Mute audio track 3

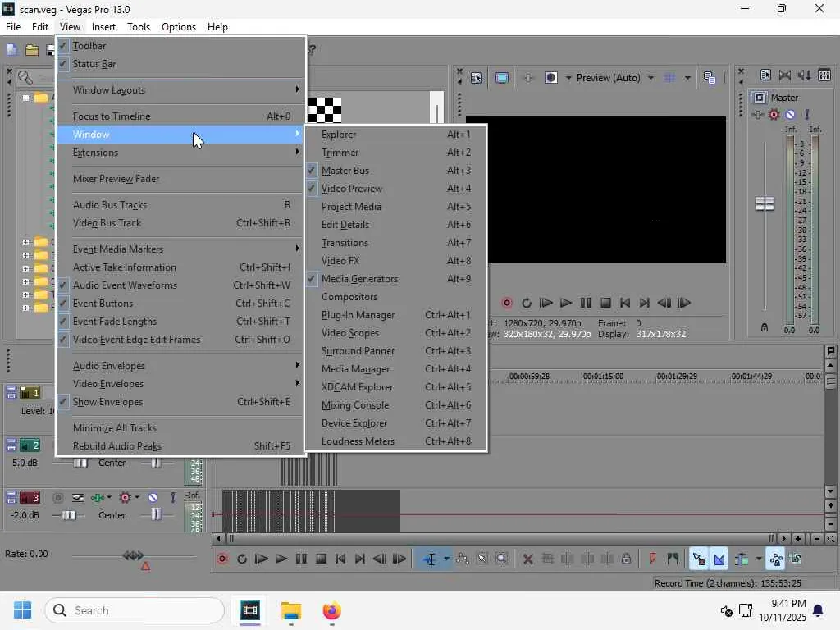[x=153, y=498]
